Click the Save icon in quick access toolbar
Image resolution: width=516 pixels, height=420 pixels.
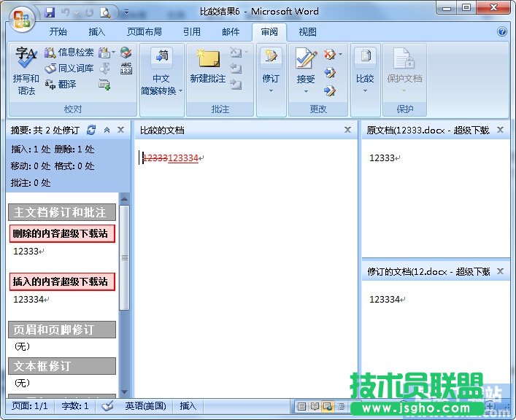(x=50, y=12)
